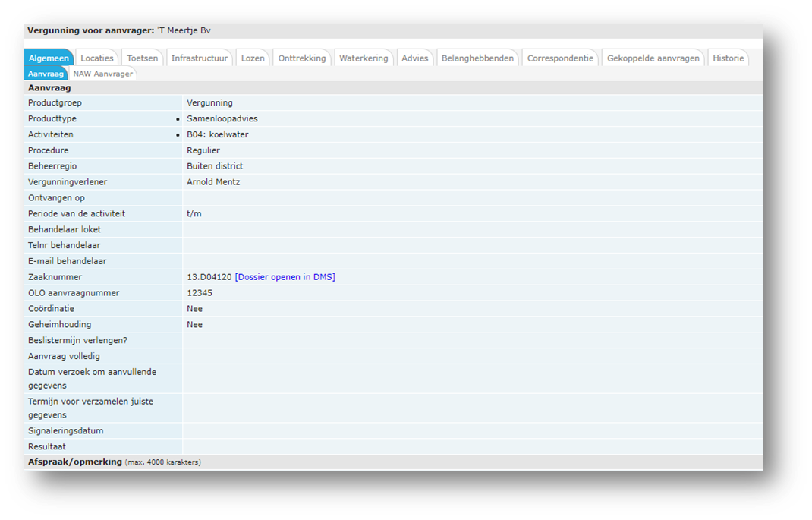Click the Dossier openen in DMS link
Image resolution: width=812 pixels, height=520 pixels.
point(285,277)
